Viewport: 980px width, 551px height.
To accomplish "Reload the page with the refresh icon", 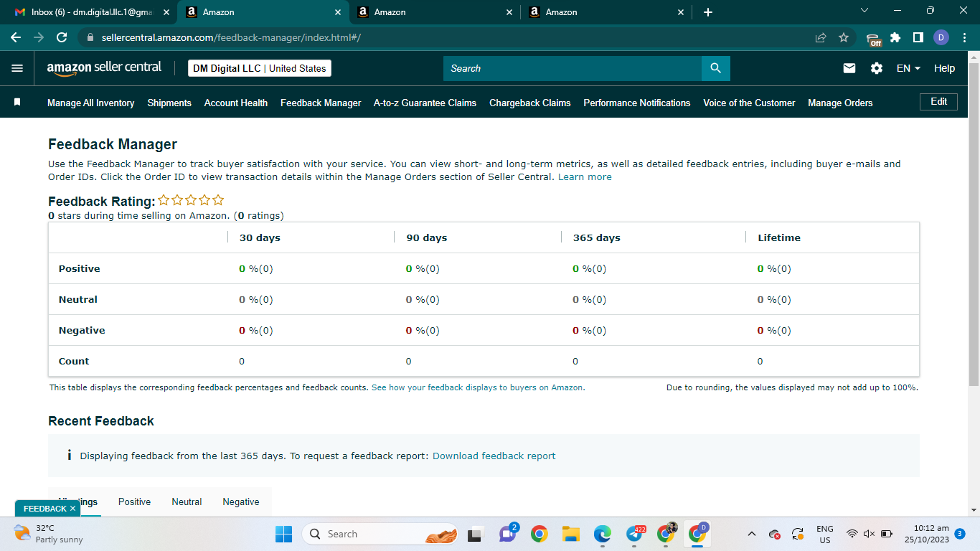I will [62, 37].
